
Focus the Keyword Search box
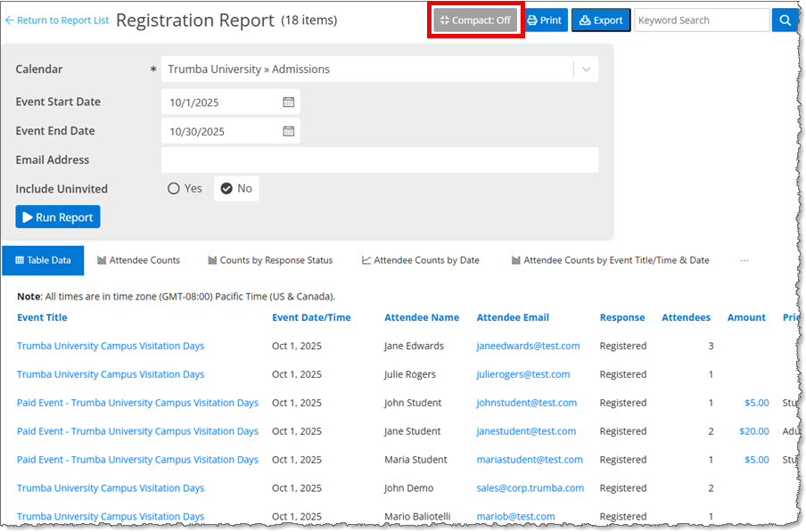coord(701,20)
